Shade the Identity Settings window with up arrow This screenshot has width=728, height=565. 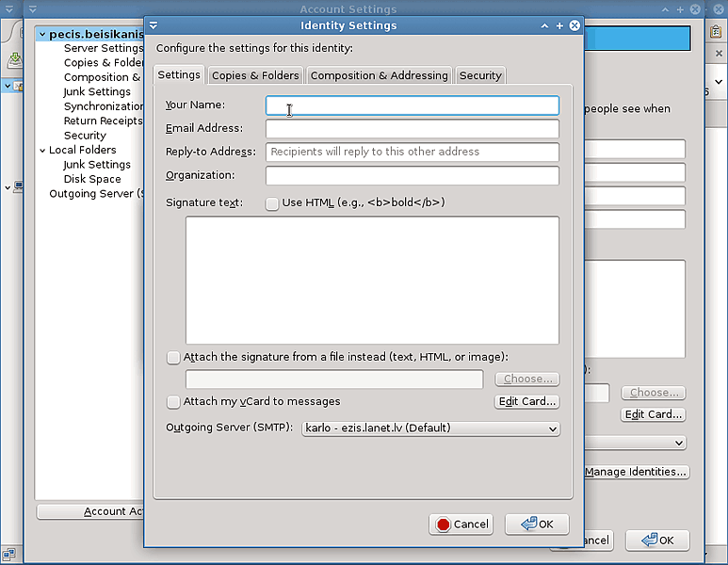pyautogui.click(x=544, y=26)
